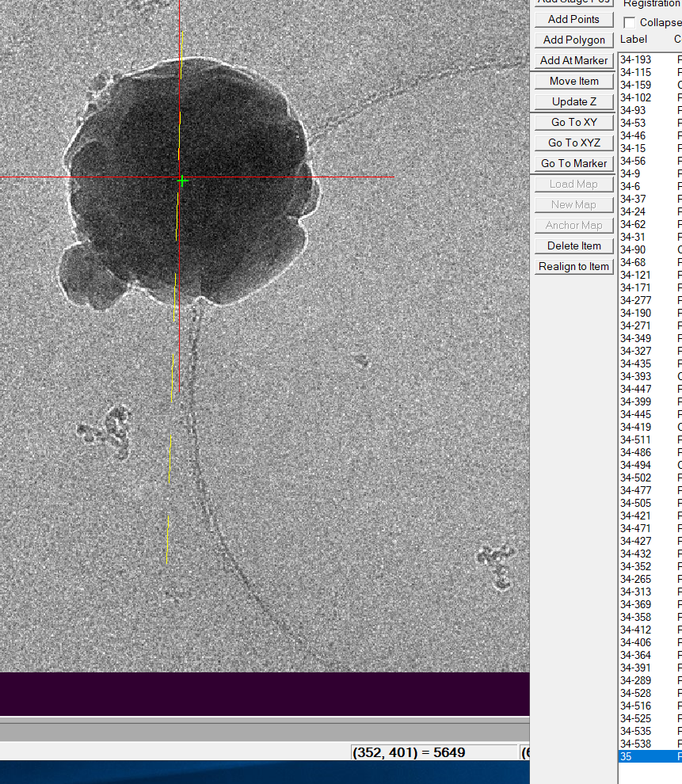
Task: Click the Label column header
Action: pos(634,40)
